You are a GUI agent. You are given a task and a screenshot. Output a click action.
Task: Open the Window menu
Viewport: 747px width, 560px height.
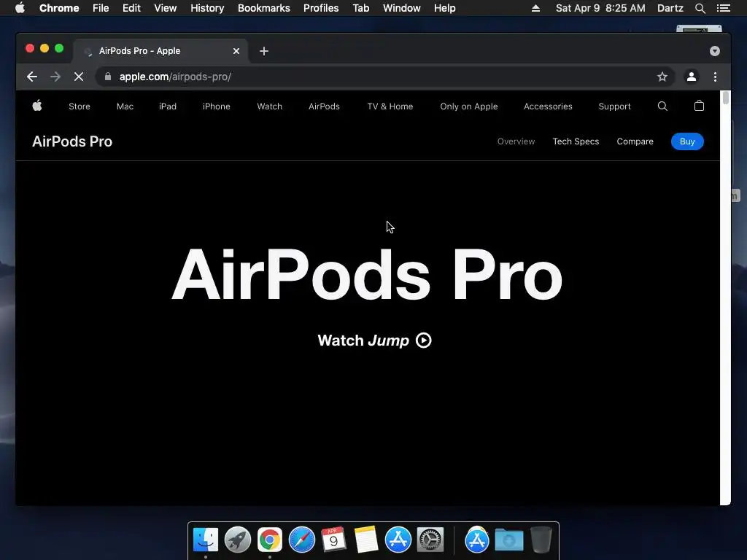[402, 8]
